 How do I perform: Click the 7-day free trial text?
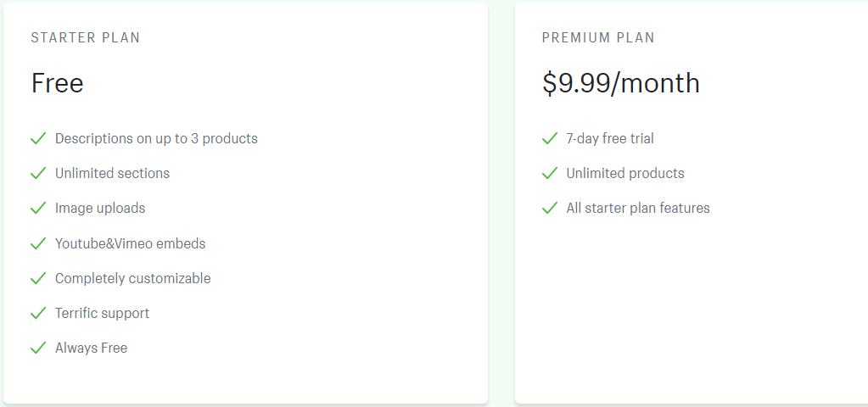pyautogui.click(x=610, y=138)
